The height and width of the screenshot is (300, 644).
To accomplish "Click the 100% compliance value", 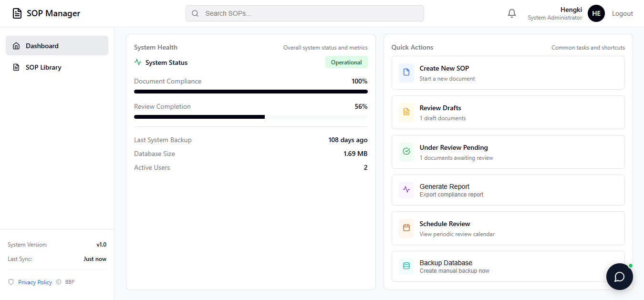I will [x=360, y=81].
